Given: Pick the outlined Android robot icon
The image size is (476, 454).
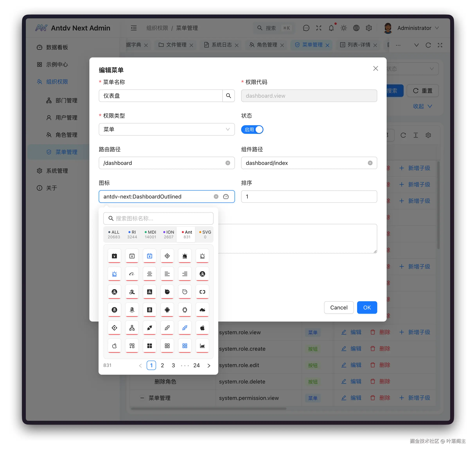Looking at the screenshot, I should (x=185, y=310).
